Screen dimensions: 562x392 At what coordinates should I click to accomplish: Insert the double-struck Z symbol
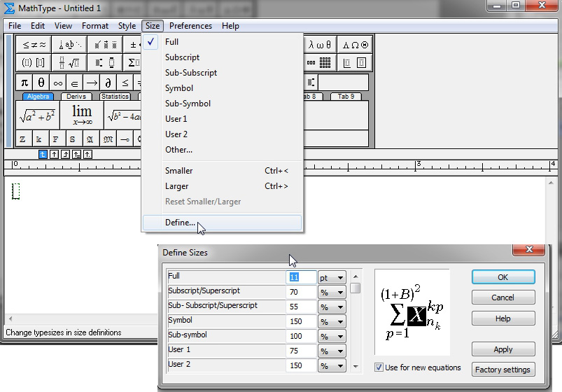[x=22, y=139]
